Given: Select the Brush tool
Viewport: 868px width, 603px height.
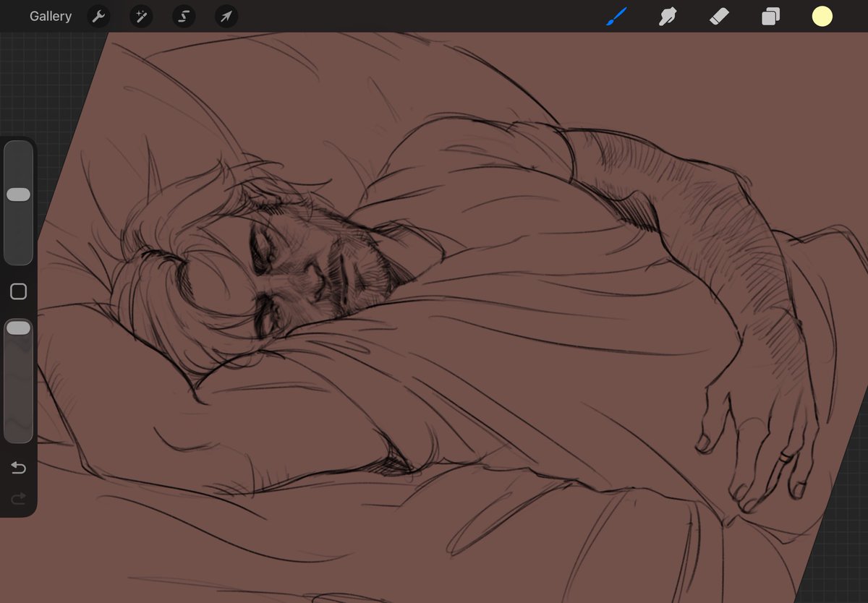Looking at the screenshot, I should pyautogui.click(x=616, y=16).
